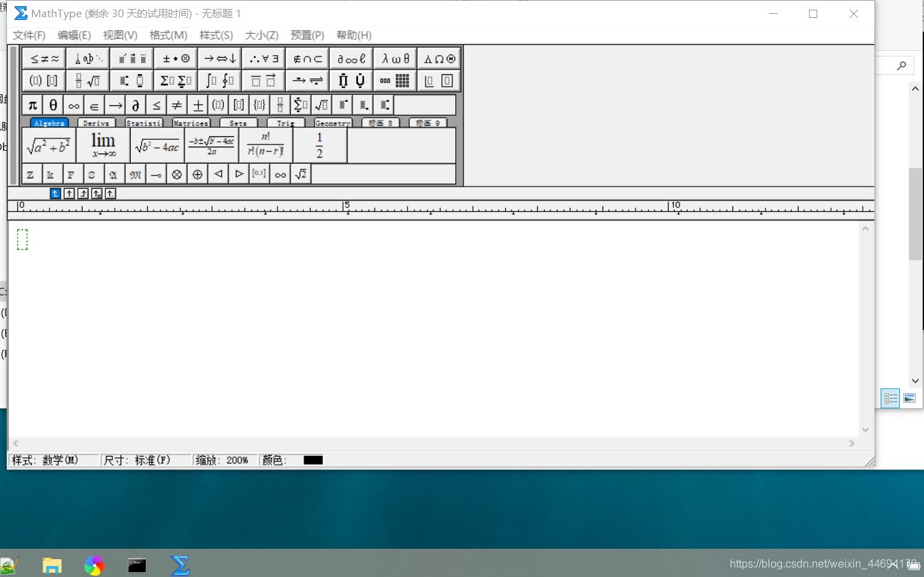Open the subscript and superscript templates palette
Image resolution: width=924 pixels, height=577 pixels.
132,81
